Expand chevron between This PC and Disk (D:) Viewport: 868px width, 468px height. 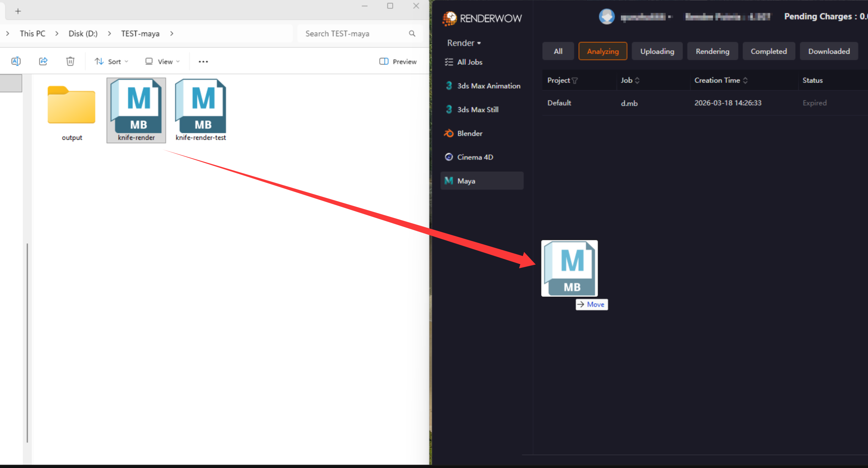(57, 33)
